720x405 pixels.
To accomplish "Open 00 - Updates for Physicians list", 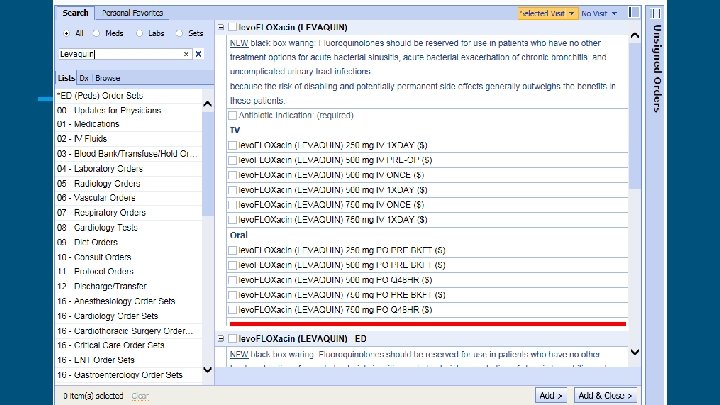I will point(129,110).
